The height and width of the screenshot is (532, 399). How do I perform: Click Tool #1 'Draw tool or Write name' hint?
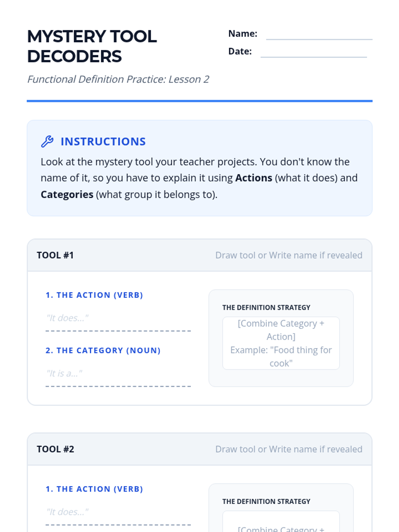tap(289, 255)
